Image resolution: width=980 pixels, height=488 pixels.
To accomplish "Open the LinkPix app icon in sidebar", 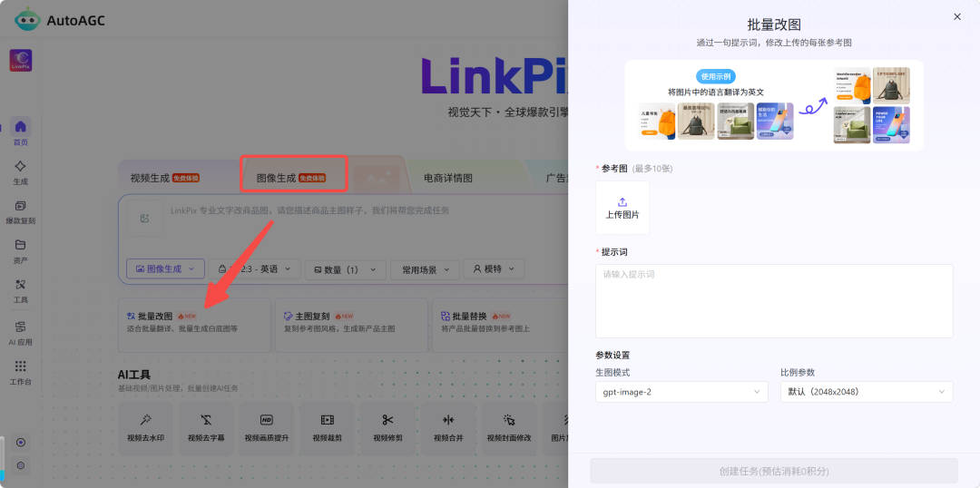I will pos(21,61).
